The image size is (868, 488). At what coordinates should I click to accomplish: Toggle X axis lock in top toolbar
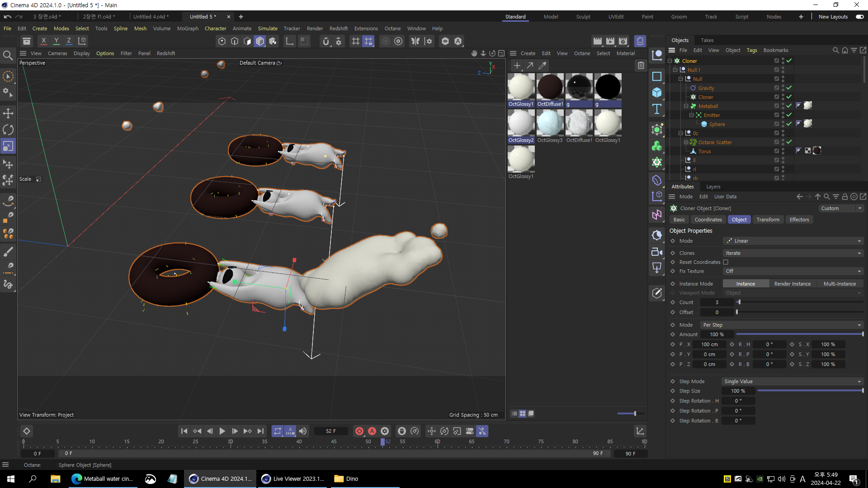43,41
